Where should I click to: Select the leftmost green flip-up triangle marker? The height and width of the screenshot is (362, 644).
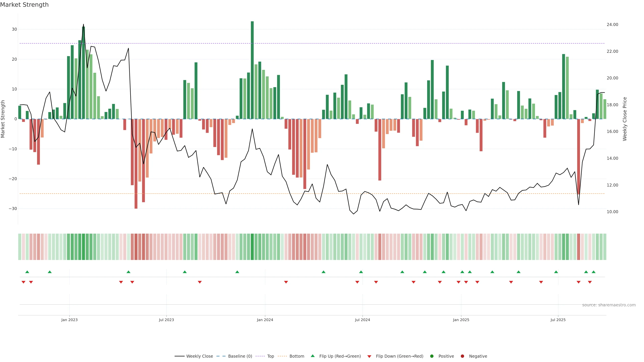point(27,272)
